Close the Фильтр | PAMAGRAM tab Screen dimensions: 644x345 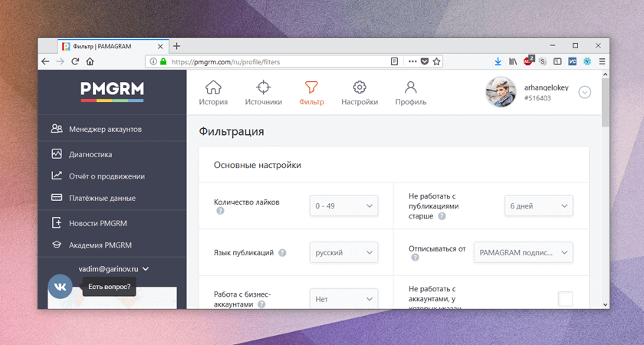click(160, 47)
